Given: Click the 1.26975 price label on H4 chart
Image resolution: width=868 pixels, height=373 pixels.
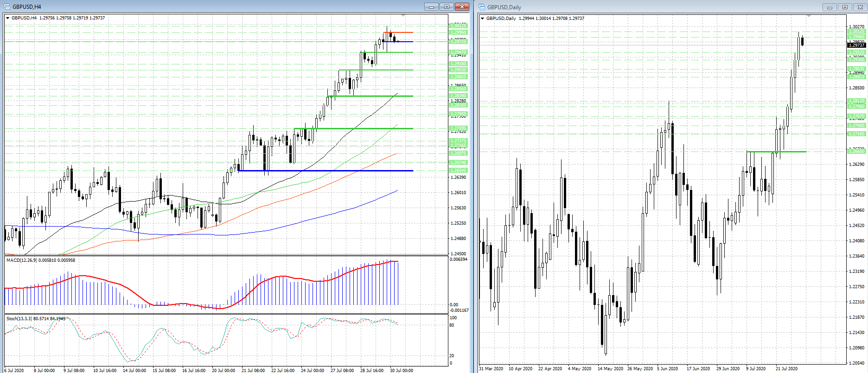Looking at the screenshot, I should (x=458, y=153).
